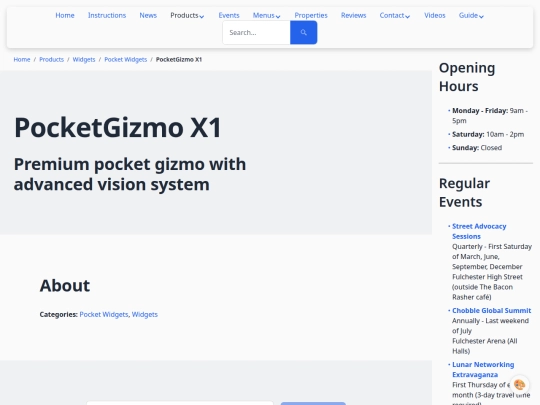Open Chobble Global Summit event

pyautogui.click(x=491, y=311)
